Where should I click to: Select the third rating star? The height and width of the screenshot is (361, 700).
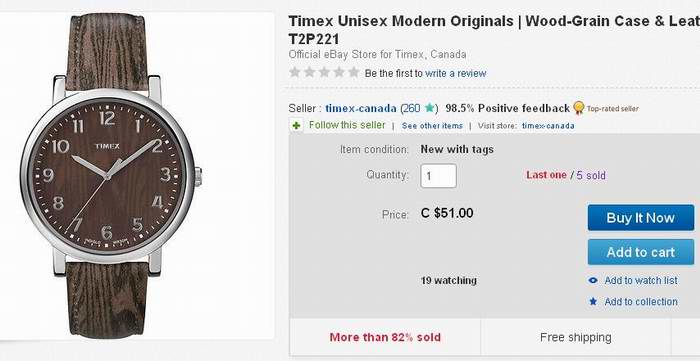coord(324,72)
